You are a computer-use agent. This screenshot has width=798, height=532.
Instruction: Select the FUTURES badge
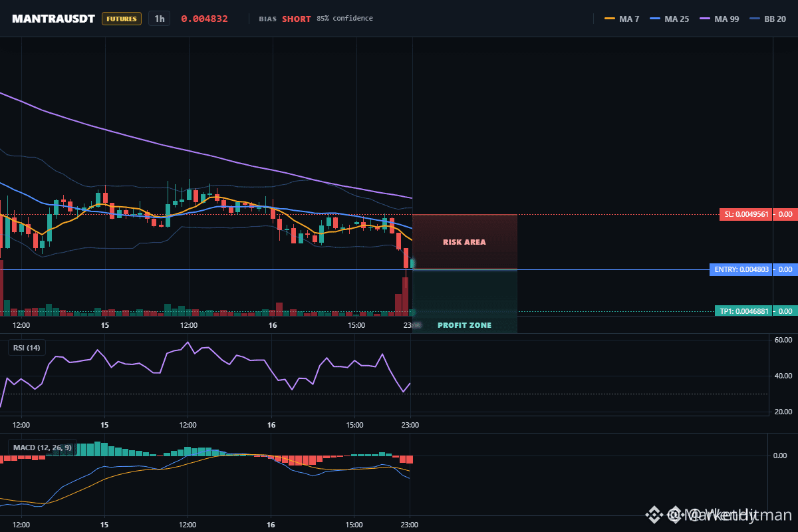122,19
